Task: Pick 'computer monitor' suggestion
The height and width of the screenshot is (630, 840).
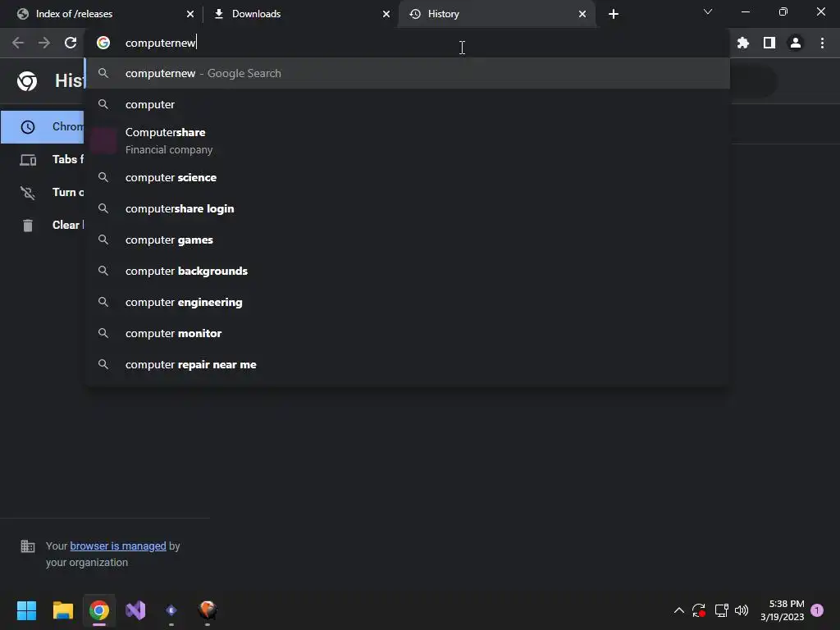Action: tap(409, 333)
